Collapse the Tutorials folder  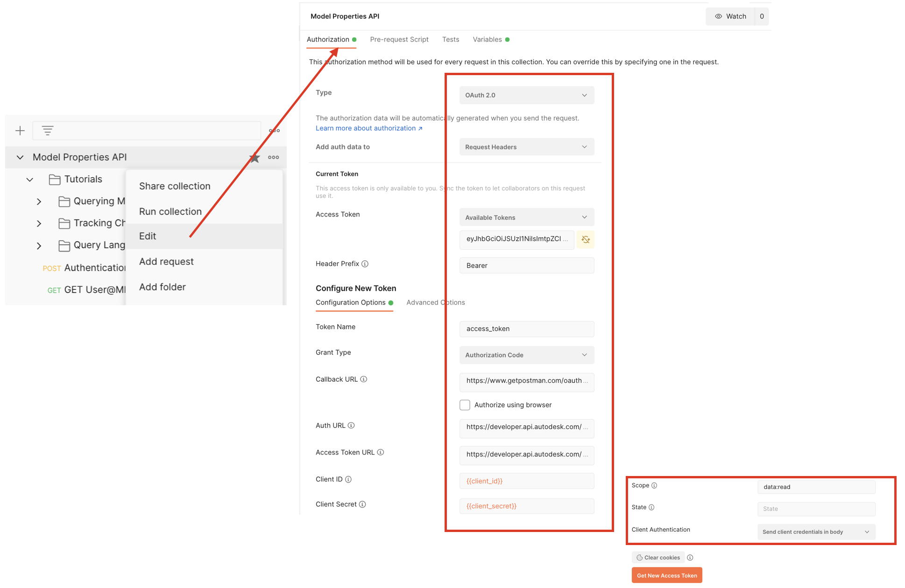click(x=30, y=180)
